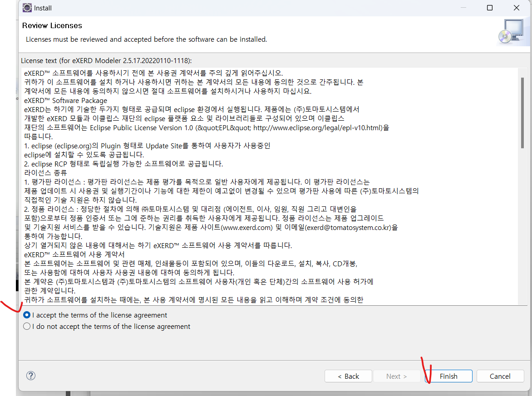Click 'License text (for eXERD Modeler' label

pos(106,61)
